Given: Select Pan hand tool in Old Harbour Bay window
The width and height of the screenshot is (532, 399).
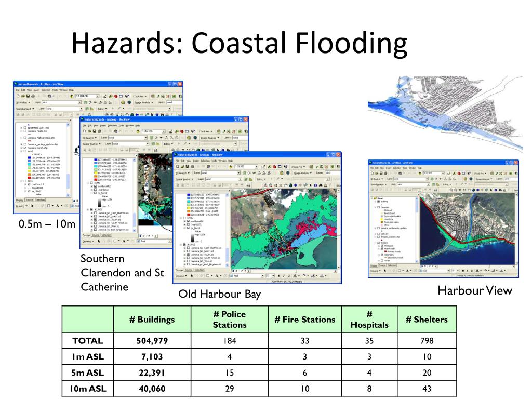Looking at the screenshot, I should pos(286,185).
